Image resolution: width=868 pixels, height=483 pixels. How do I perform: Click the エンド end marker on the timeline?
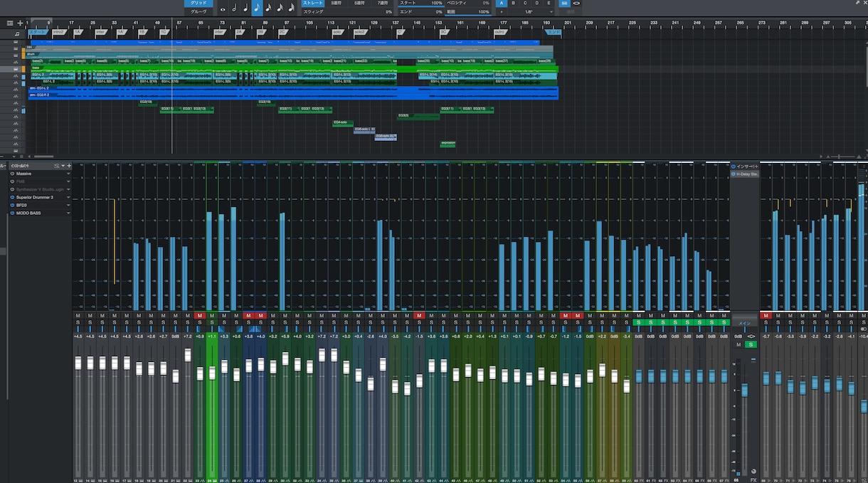tap(554, 32)
